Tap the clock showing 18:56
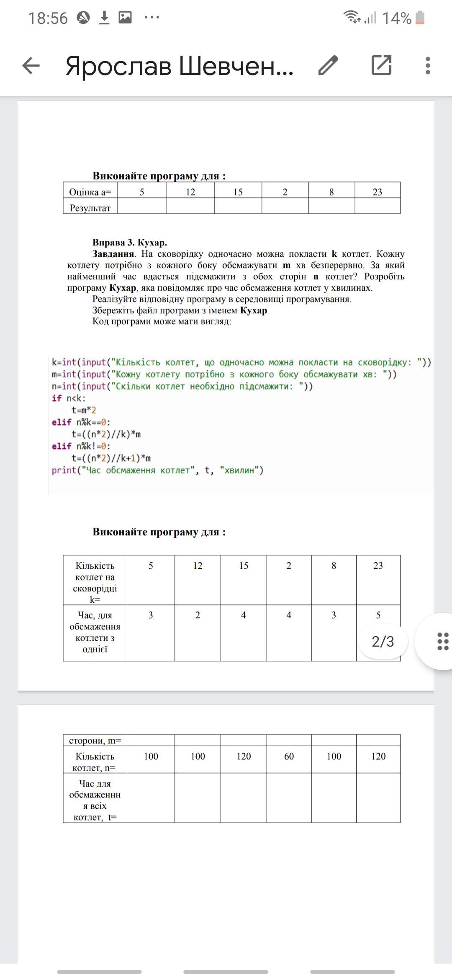 click(48, 18)
